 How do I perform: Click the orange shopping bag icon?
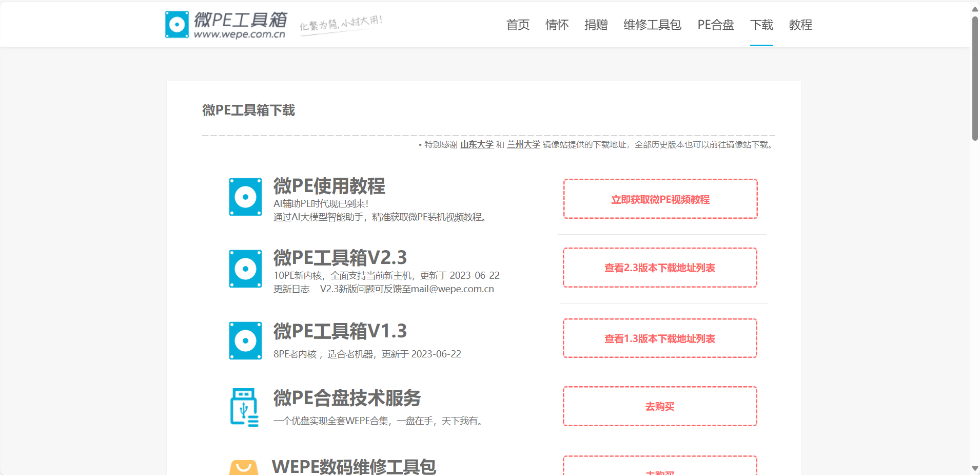(x=244, y=468)
